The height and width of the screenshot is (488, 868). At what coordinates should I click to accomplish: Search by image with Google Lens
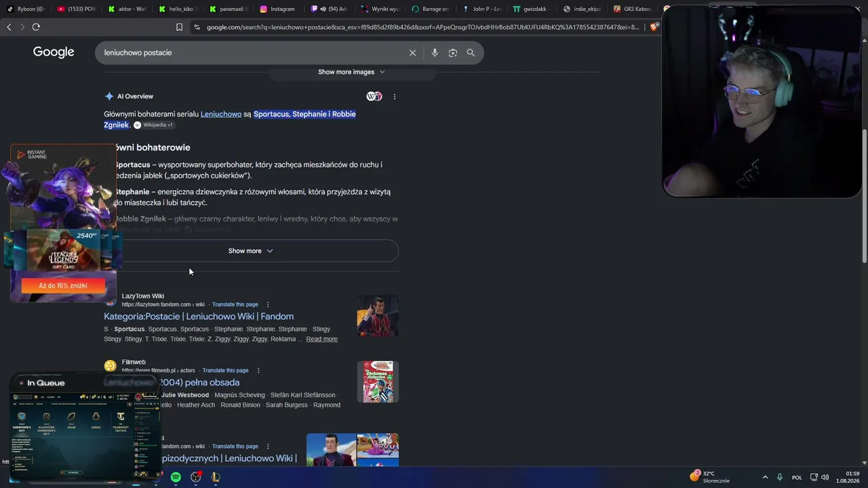pos(453,53)
